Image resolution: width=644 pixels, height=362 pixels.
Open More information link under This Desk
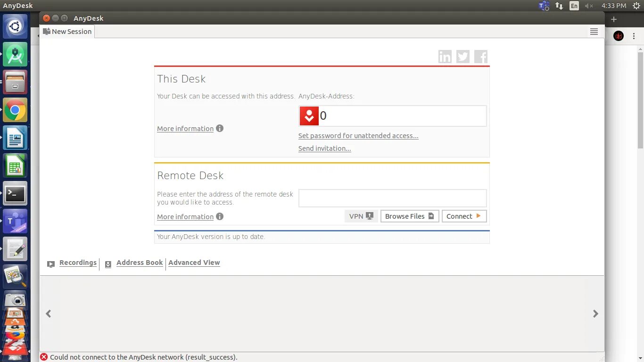point(185,129)
